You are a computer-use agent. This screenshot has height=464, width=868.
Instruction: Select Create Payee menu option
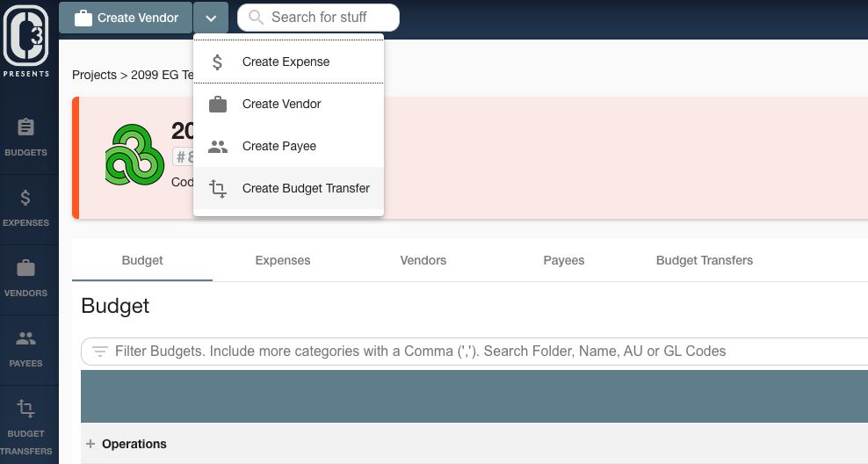pyautogui.click(x=288, y=146)
